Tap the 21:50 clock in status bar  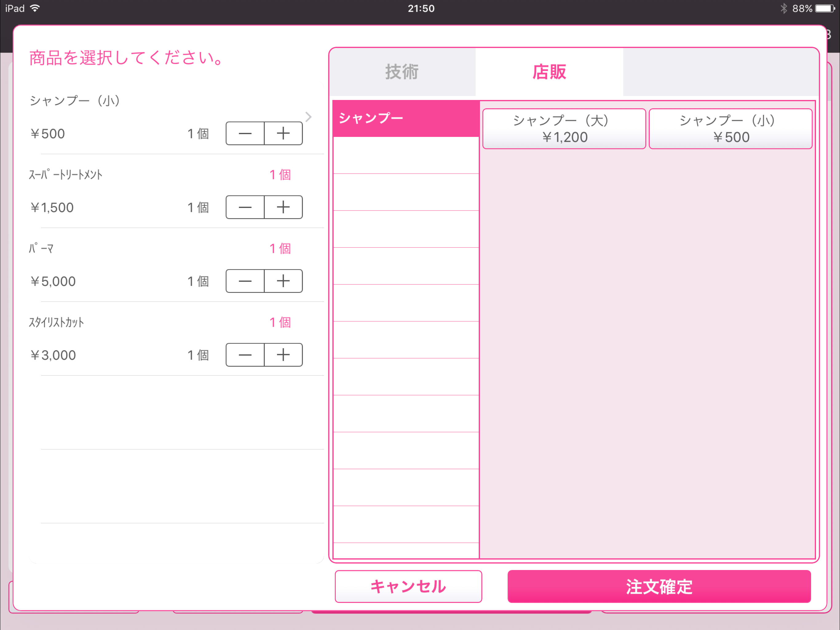coord(421,8)
